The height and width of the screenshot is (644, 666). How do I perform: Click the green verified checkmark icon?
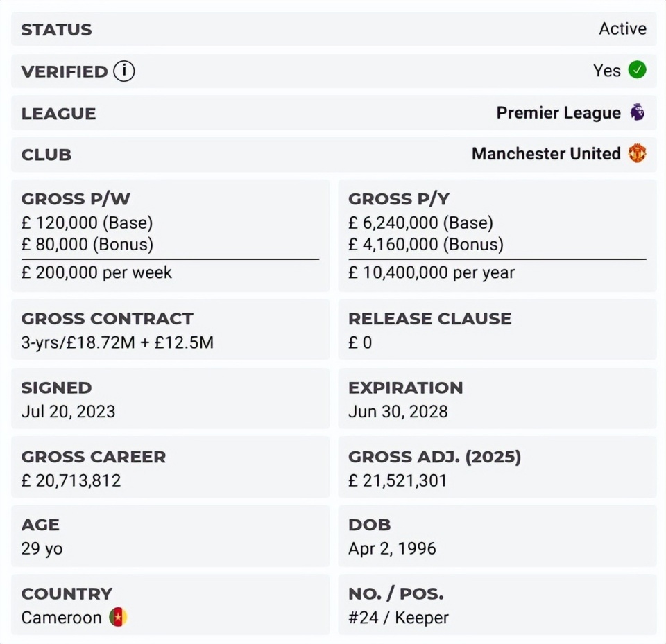tap(637, 70)
